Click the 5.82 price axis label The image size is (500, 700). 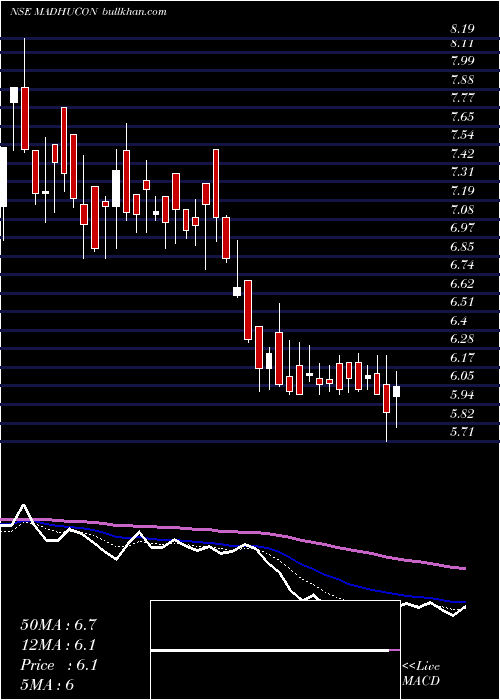(x=462, y=413)
